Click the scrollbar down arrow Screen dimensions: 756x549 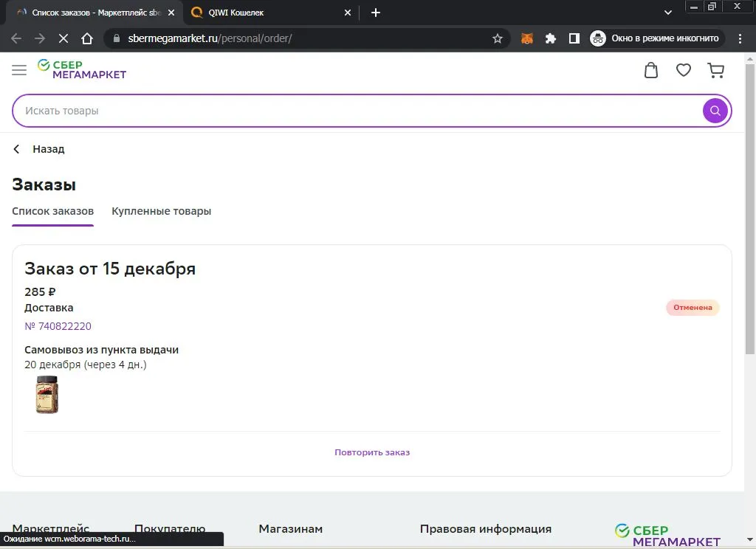750,539
